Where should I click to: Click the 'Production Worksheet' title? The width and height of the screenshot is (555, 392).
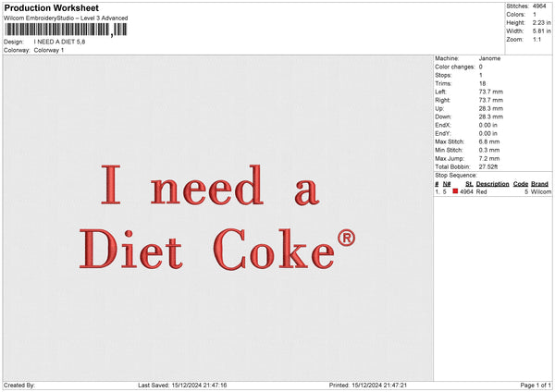coord(52,7)
